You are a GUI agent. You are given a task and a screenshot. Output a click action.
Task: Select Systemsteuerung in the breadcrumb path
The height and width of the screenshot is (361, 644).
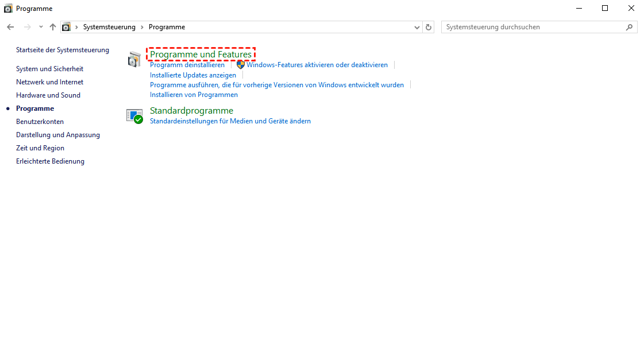pyautogui.click(x=109, y=27)
